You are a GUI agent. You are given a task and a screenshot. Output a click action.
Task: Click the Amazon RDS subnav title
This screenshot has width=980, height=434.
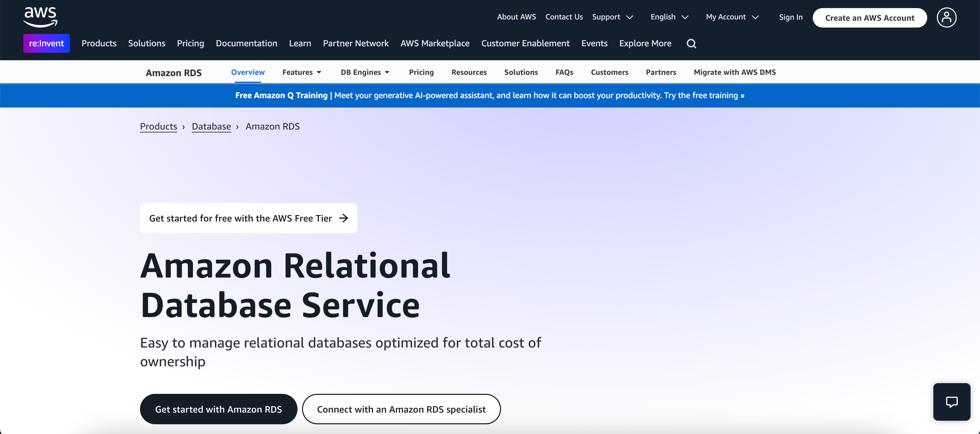click(x=173, y=73)
